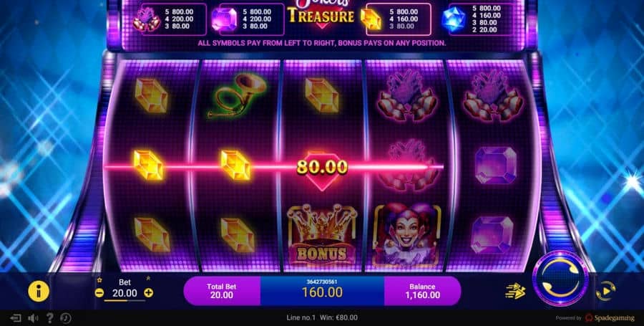This screenshot has height=326, width=644.
Task: Spin the reels with the circular button
Action: pyautogui.click(x=560, y=278)
